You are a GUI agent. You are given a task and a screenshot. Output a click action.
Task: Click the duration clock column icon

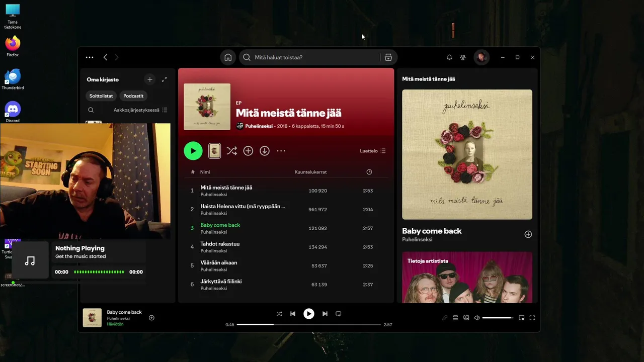click(369, 172)
